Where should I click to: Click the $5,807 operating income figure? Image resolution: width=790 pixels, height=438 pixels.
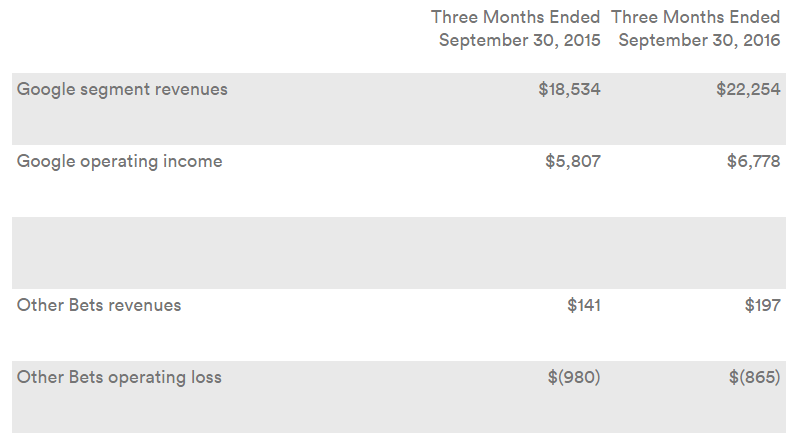coord(573,161)
